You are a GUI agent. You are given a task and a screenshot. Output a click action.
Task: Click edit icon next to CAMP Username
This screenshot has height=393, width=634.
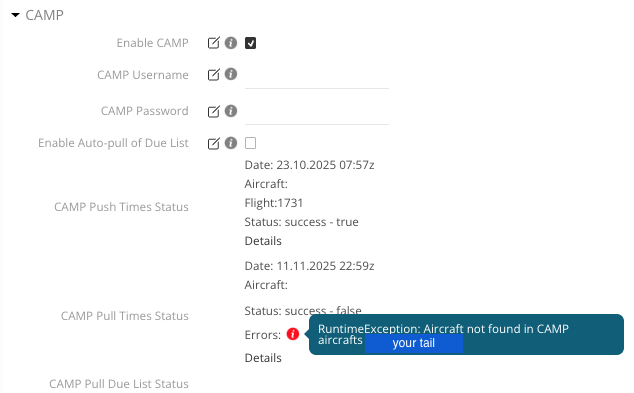[x=213, y=75]
